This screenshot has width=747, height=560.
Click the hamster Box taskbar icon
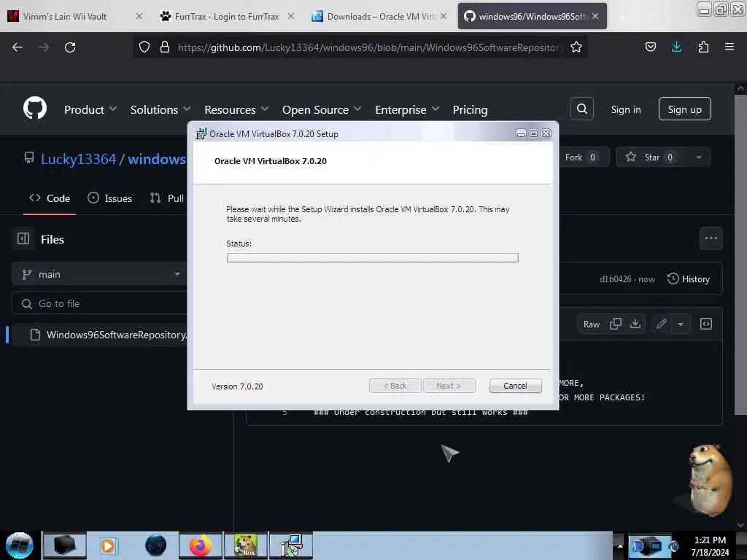246,545
